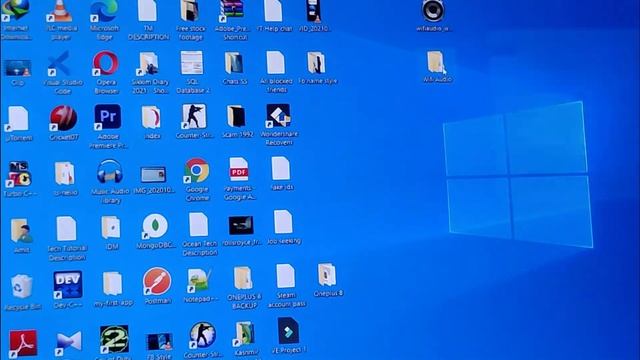This screenshot has width=640, height=360.
Task: Select the VE Project 1 Filmora file
Action: tap(288, 331)
